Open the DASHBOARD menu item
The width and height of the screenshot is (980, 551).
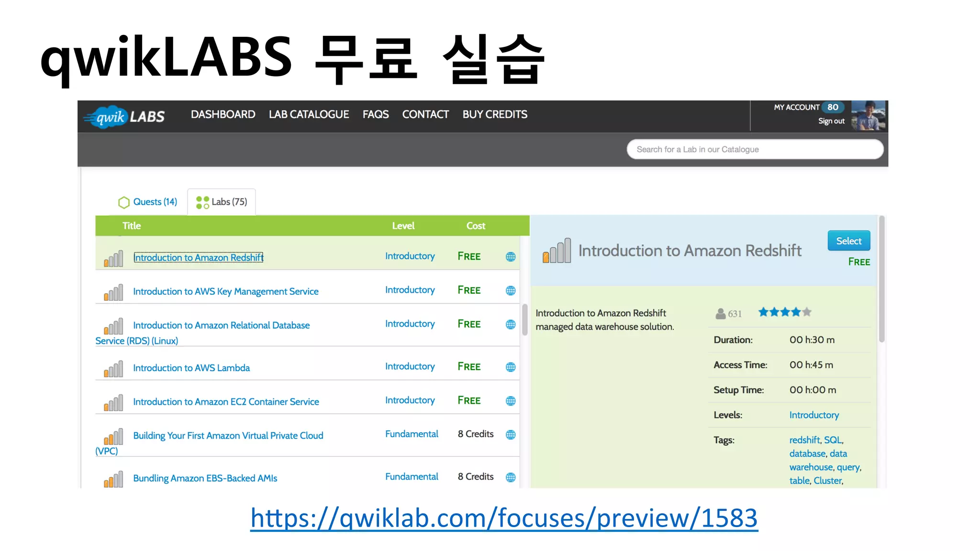[223, 114]
